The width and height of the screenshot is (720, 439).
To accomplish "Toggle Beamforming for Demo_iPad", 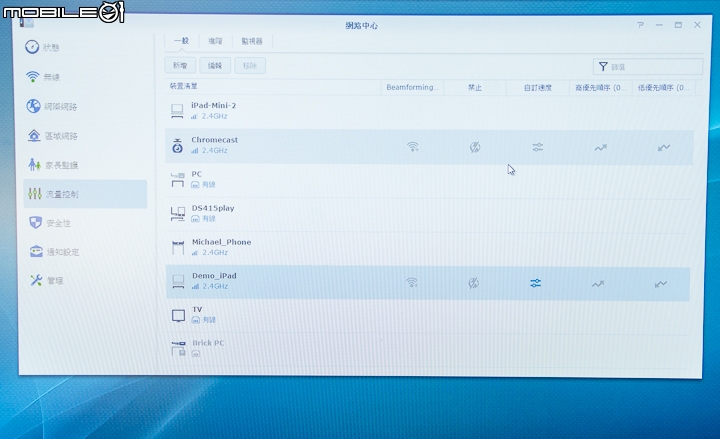I will (x=412, y=282).
